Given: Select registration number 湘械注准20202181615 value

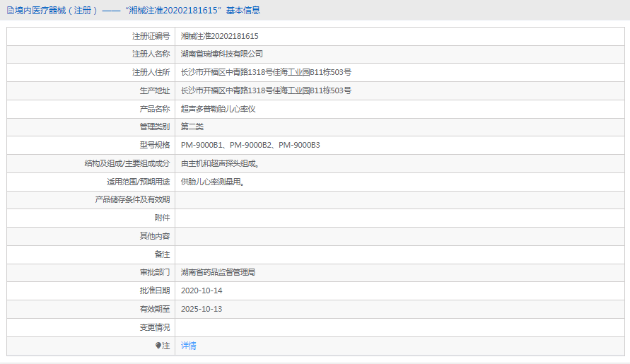Looking at the screenshot, I should (220, 36).
